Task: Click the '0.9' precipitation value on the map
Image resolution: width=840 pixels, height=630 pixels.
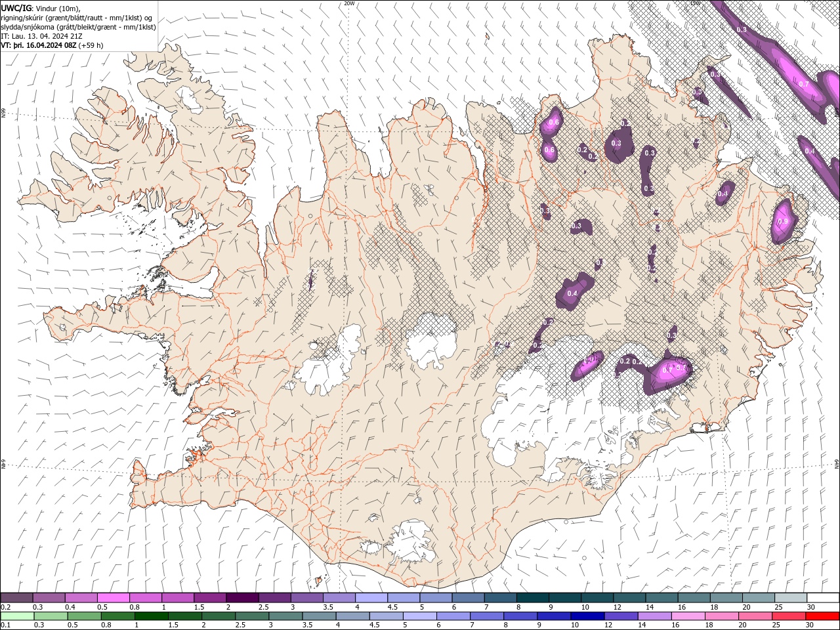Action: click(x=782, y=222)
